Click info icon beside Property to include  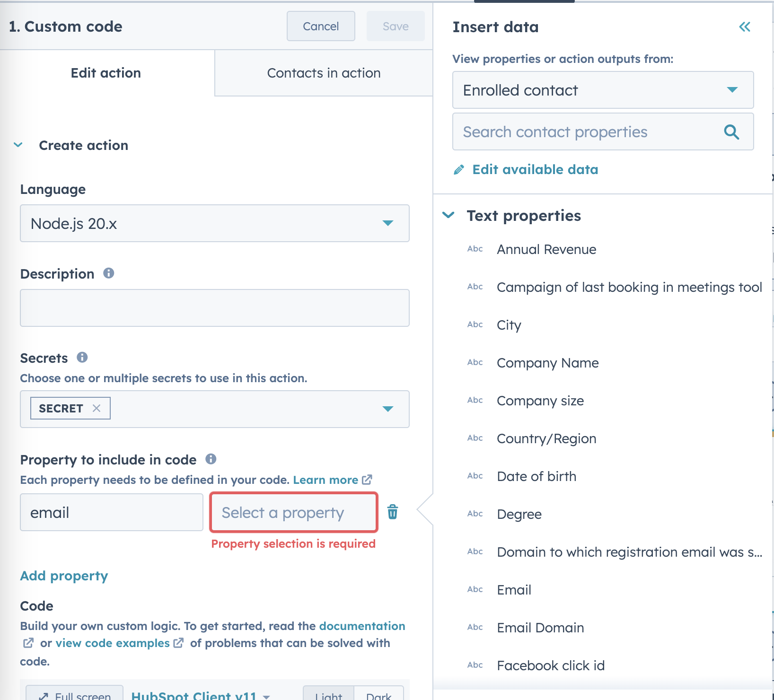tap(211, 459)
